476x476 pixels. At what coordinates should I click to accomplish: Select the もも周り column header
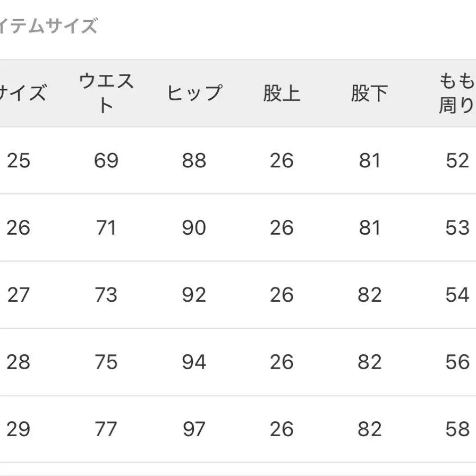tap(456, 93)
